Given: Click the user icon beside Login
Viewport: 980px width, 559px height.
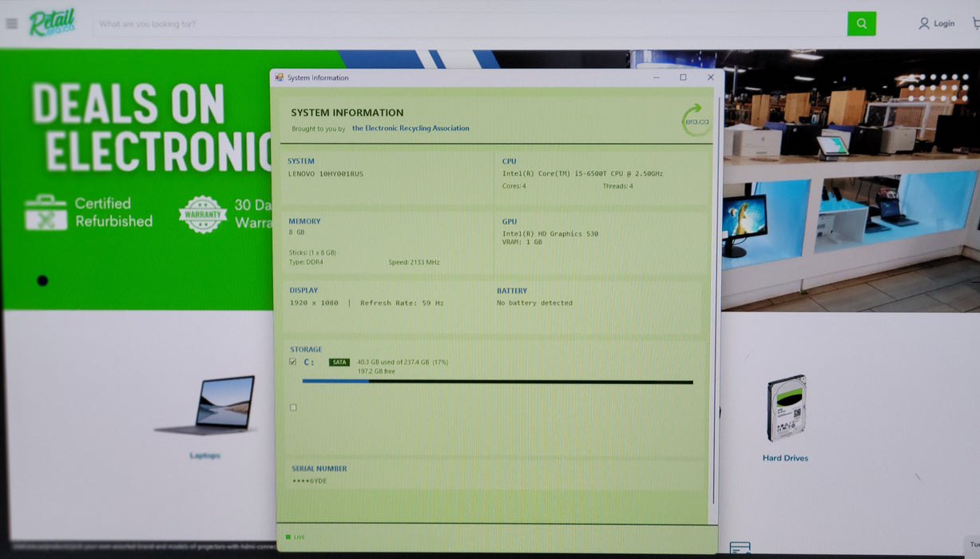Looking at the screenshot, I should tap(924, 24).
